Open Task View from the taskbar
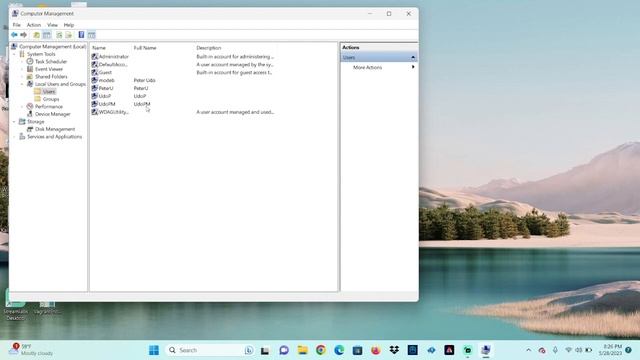Image resolution: width=640 pixels, height=360 pixels. click(265, 350)
